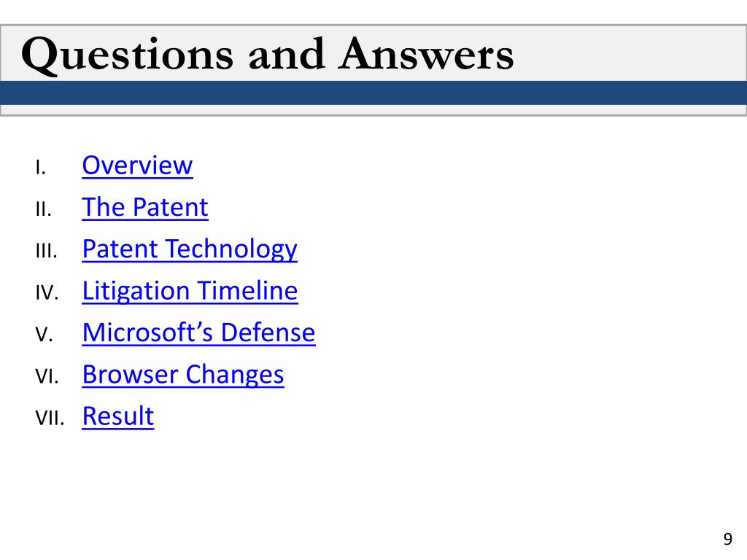Select the V. list marker
The image size is (747, 560).
44,335
